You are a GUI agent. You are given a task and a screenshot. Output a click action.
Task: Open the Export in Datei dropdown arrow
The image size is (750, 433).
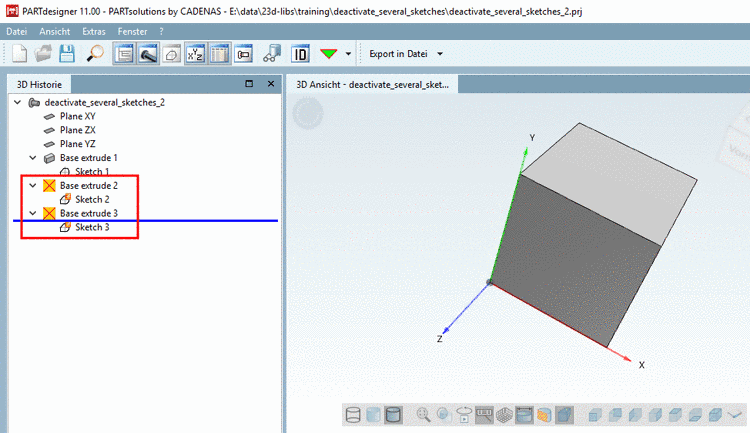440,54
